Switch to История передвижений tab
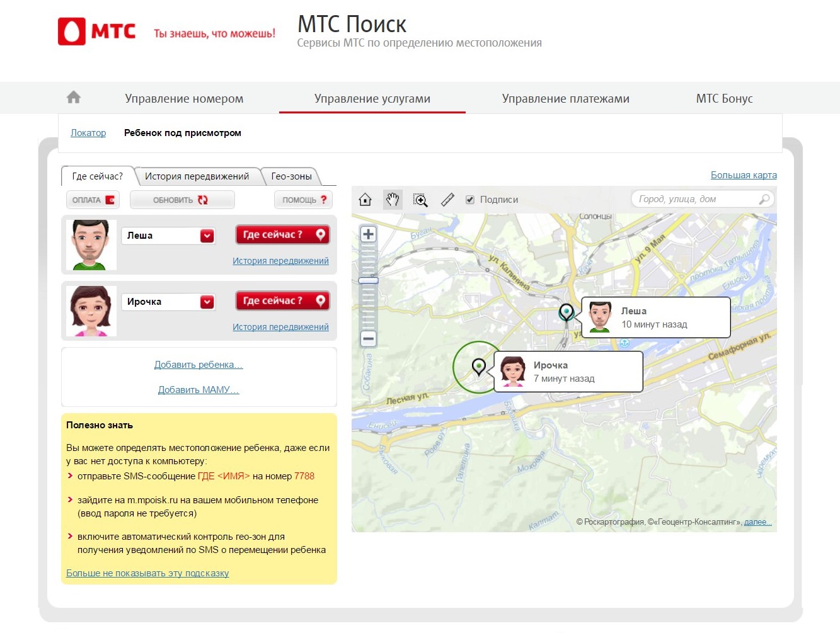 pyautogui.click(x=197, y=176)
